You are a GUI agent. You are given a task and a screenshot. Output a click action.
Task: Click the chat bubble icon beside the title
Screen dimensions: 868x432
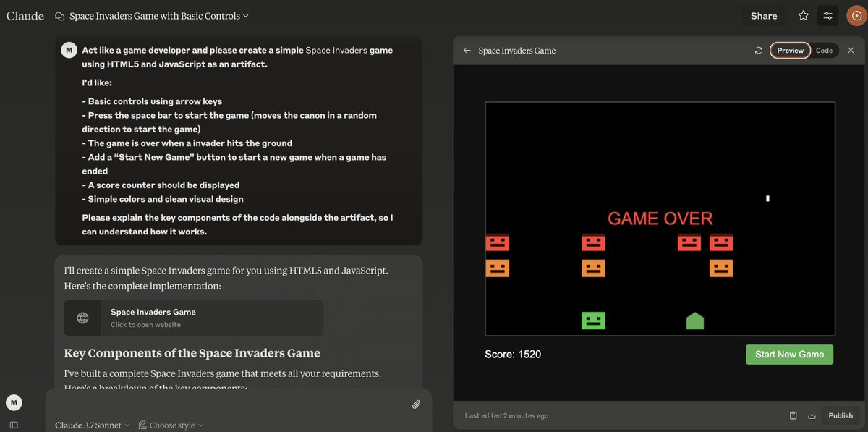59,16
